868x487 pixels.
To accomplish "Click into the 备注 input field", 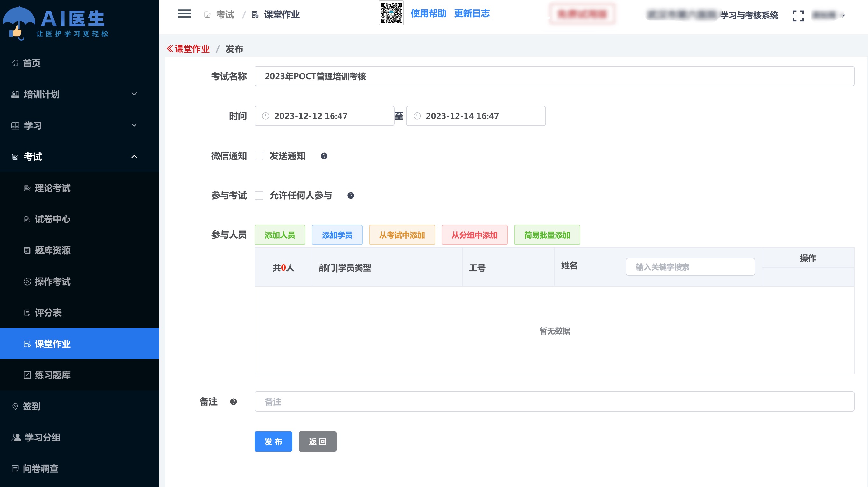I will [554, 401].
